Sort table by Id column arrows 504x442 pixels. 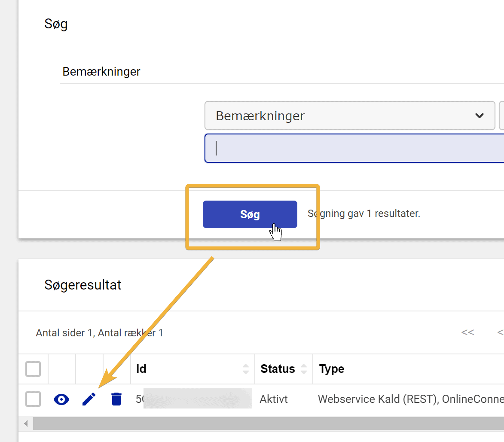[x=246, y=369]
